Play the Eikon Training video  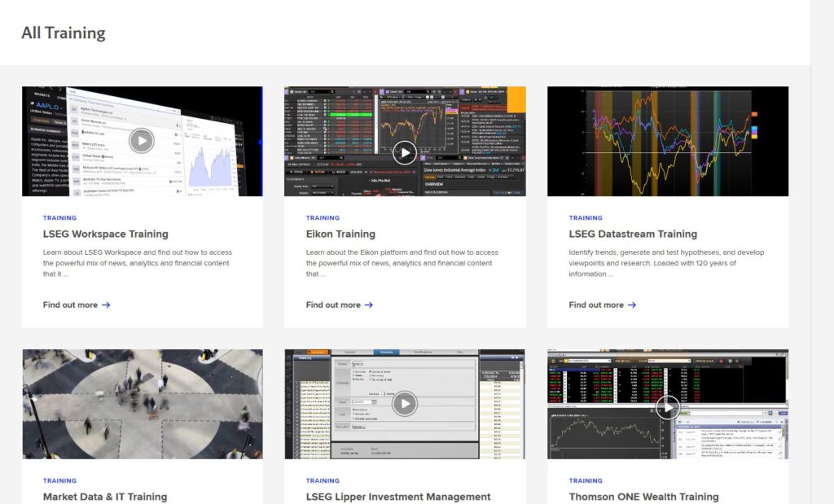click(405, 152)
